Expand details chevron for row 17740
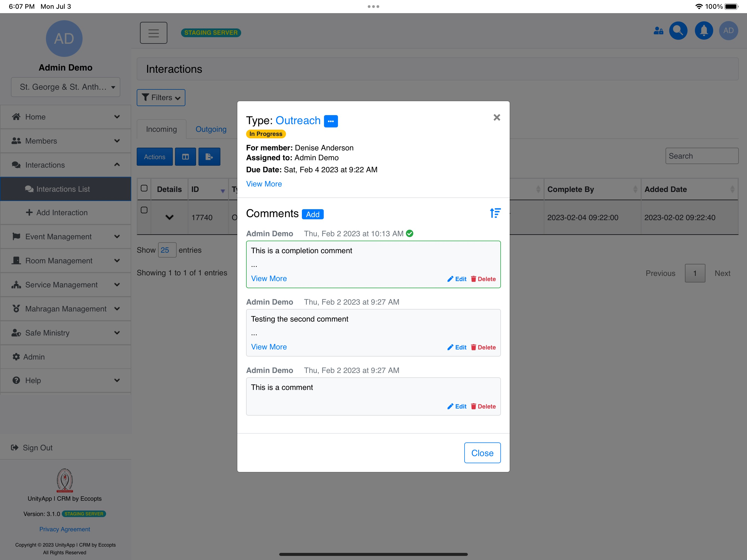The width and height of the screenshot is (747, 560). 170,217
